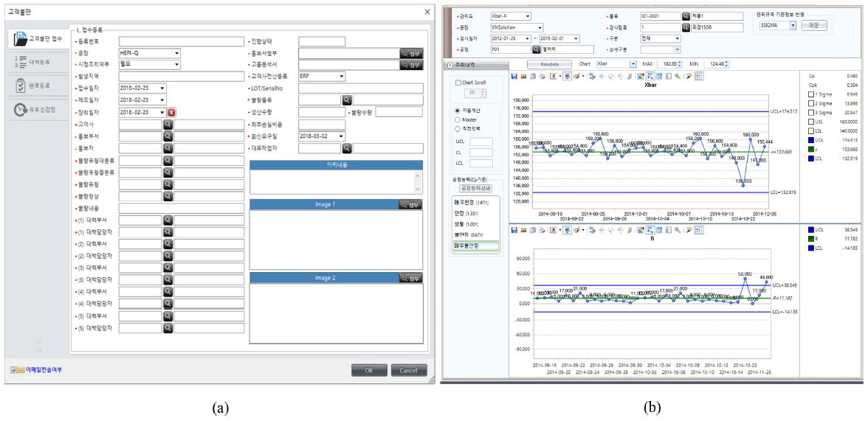Click the search icon beside 공정 P01
Viewport: 868px width, 421px height.
click(537, 49)
